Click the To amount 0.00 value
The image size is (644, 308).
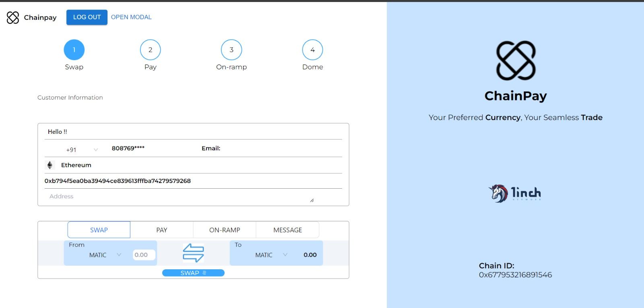pyautogui.click(x=310, y=255)
